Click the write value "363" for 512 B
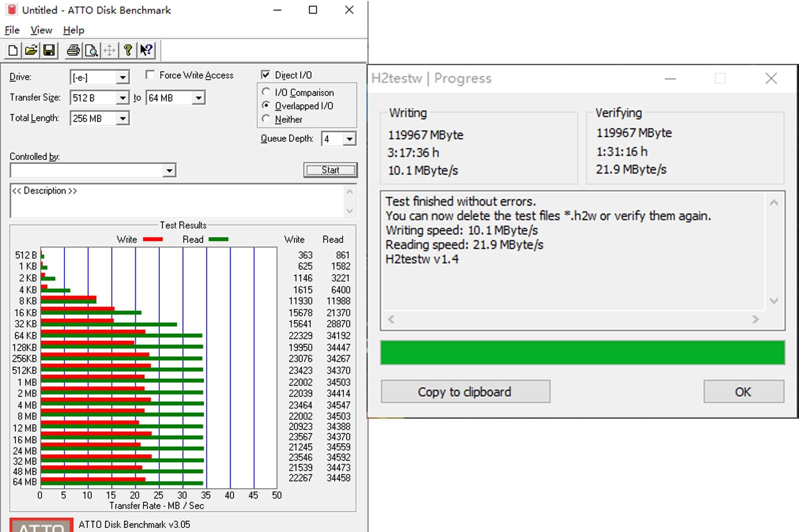Image resolution: width=799 pixels, height=532 pixels. tap(305, 255)
